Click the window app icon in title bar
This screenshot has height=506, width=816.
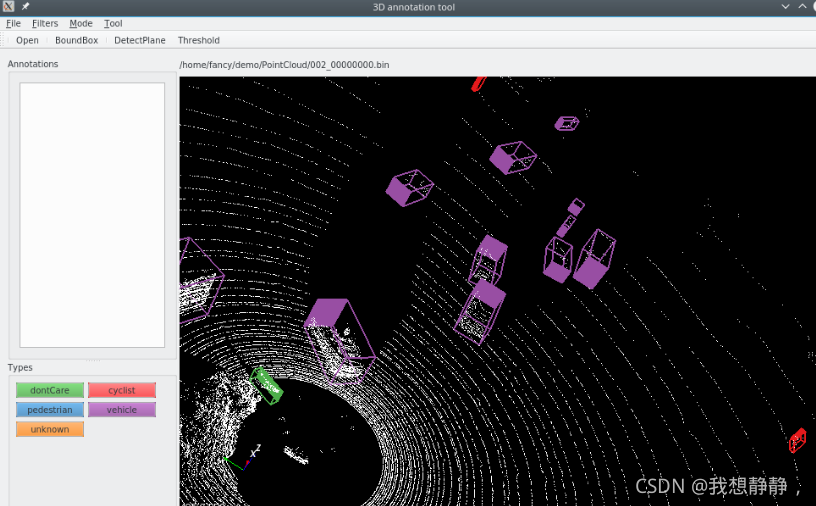[x=8, y=7]
